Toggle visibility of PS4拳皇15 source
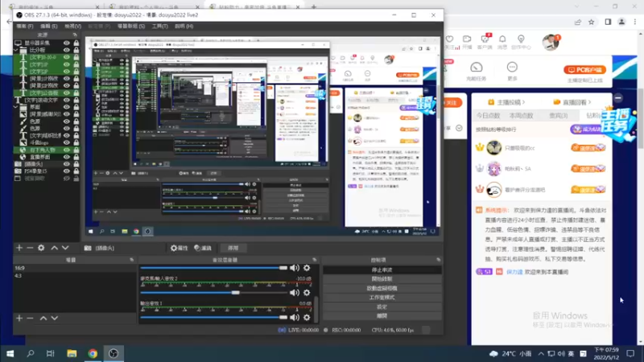The height and width of the screenshot is (362, 644). coord(66,171)
